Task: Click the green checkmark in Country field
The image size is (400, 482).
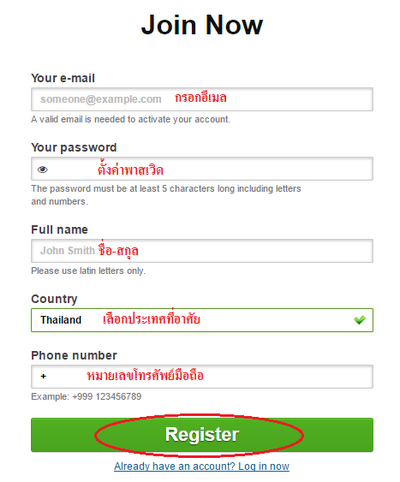Action: 359,320
